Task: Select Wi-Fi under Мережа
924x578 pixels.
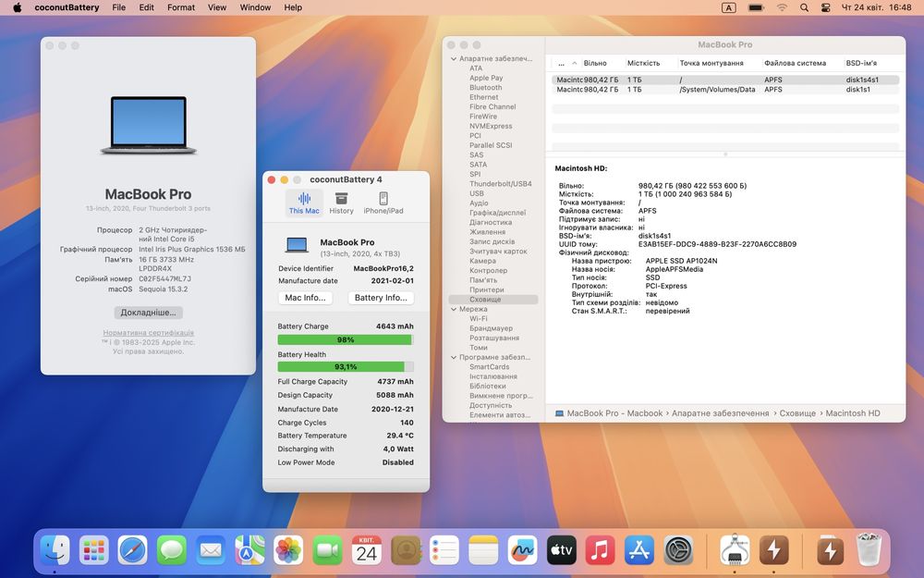Action: coord(479,318)
